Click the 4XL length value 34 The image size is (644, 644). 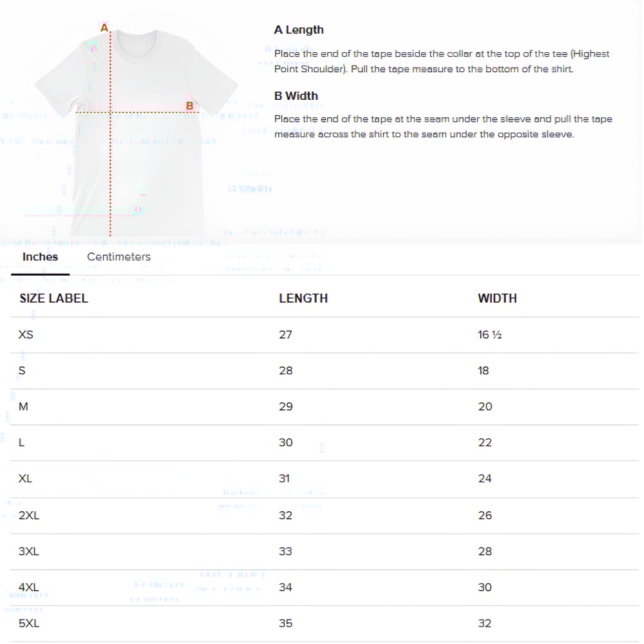285,587
